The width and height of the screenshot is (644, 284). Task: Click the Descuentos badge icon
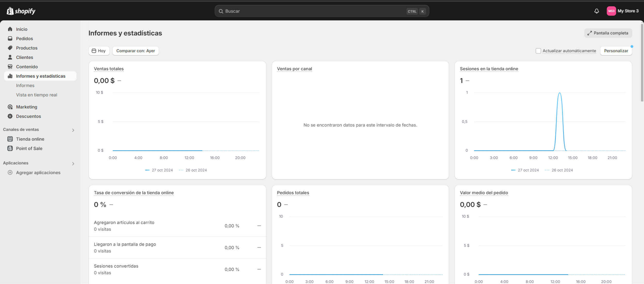pos(10,116)
